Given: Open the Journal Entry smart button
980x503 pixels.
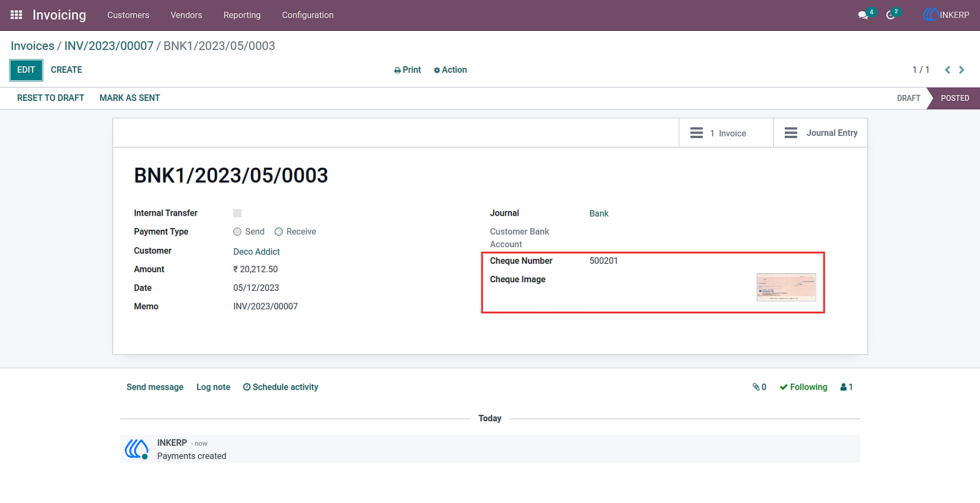Looking at the screenshot, I should 820,133.
